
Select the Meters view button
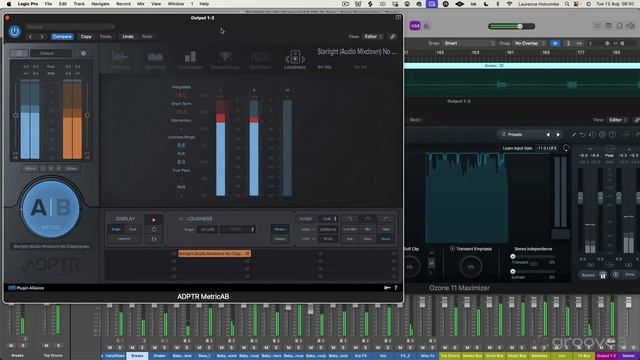280,229
